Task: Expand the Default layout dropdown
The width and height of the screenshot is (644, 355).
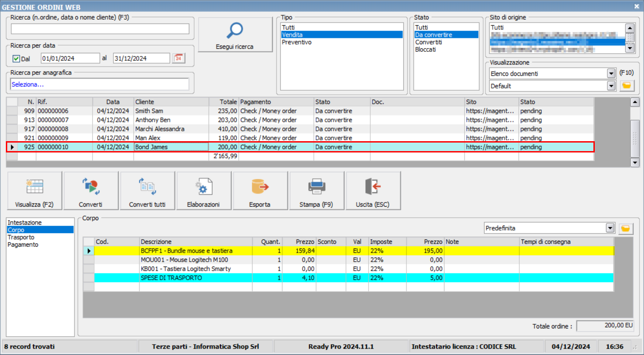Action: [611, 86]
